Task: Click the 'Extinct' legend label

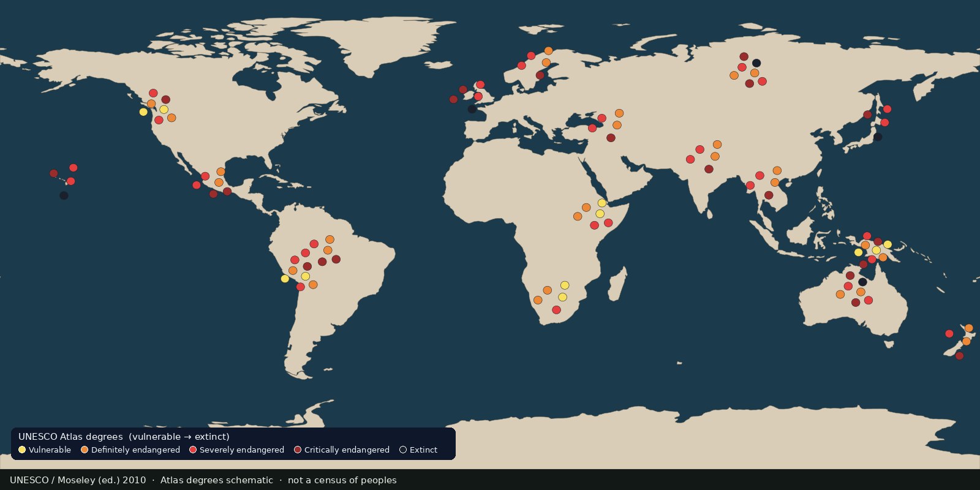Action: pyautogui.click(x=423, y=450)
